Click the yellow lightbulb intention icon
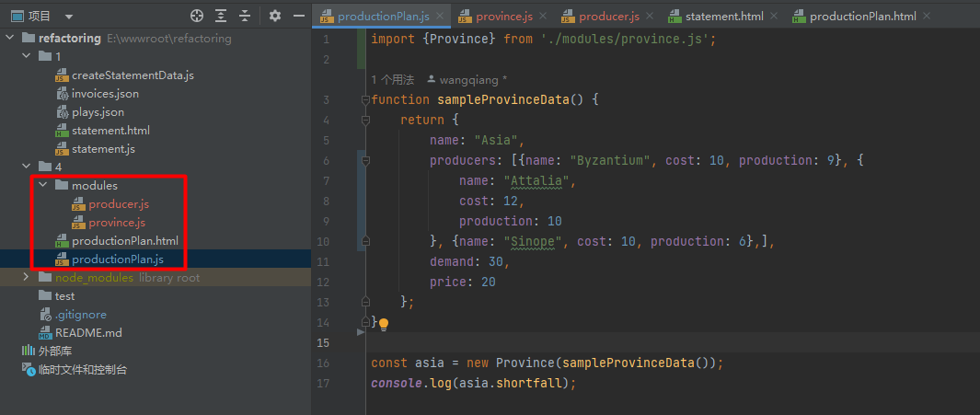980x415 pixels. [x=384, y=324]
